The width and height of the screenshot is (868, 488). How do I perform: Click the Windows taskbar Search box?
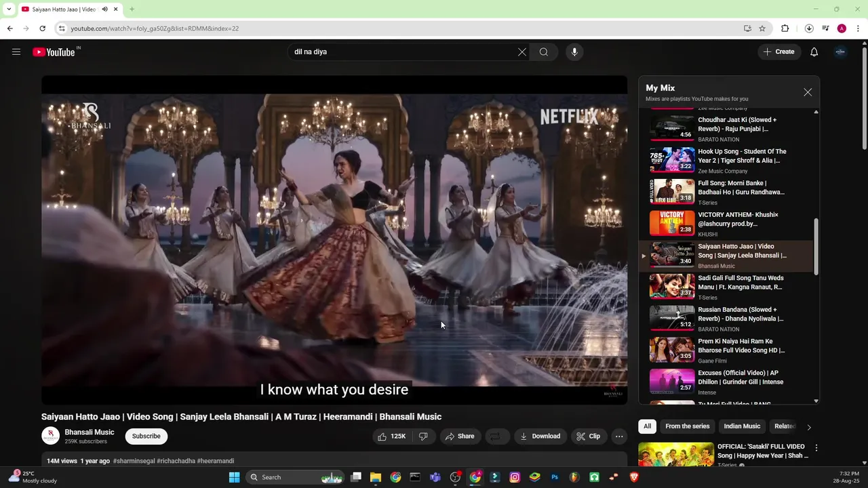click(x=295, y=477)
